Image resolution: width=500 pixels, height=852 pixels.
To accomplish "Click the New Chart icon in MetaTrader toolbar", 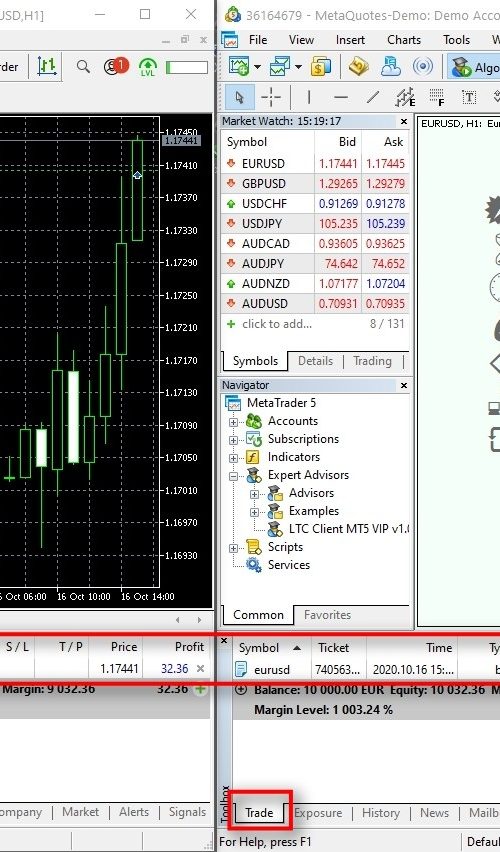I will pos(239,67).
